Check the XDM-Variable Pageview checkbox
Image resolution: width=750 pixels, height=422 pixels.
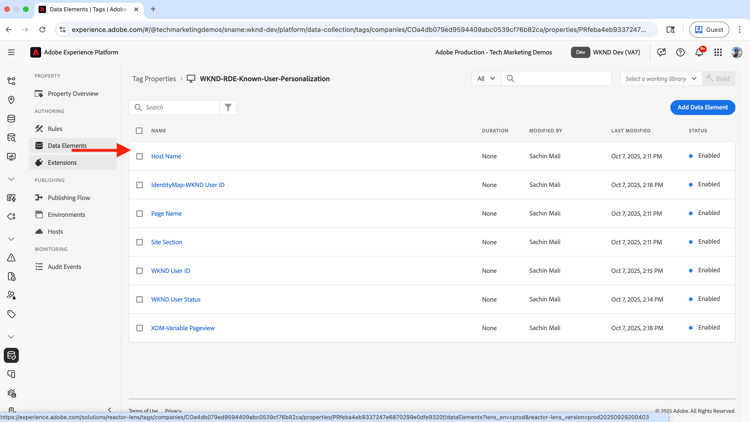[140, 328]
